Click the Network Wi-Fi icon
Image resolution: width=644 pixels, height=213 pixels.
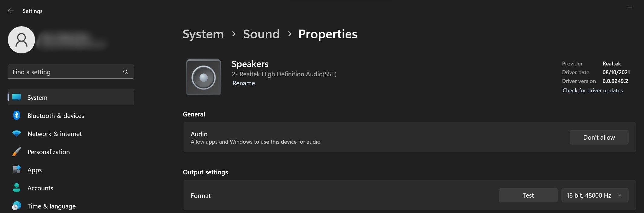click(17, 134)
